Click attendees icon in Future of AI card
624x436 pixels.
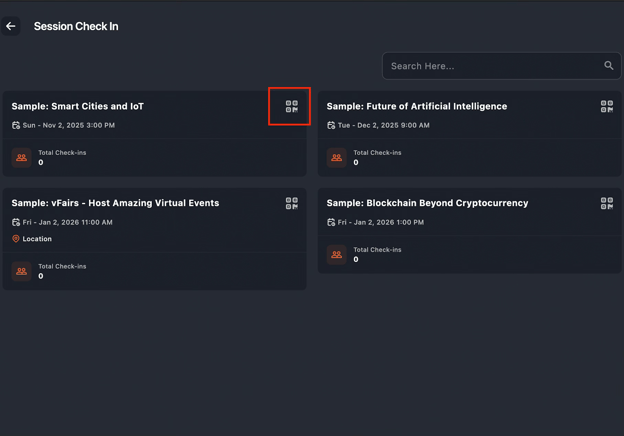pos(336,158)
